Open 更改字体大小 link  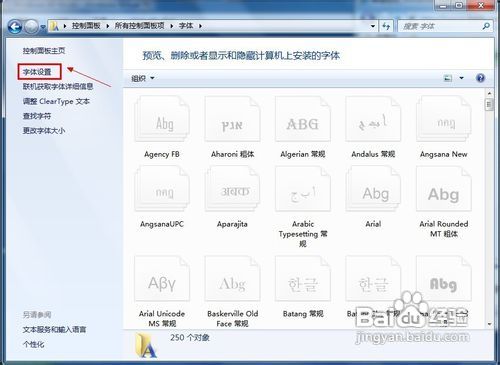tap(44, 131)
